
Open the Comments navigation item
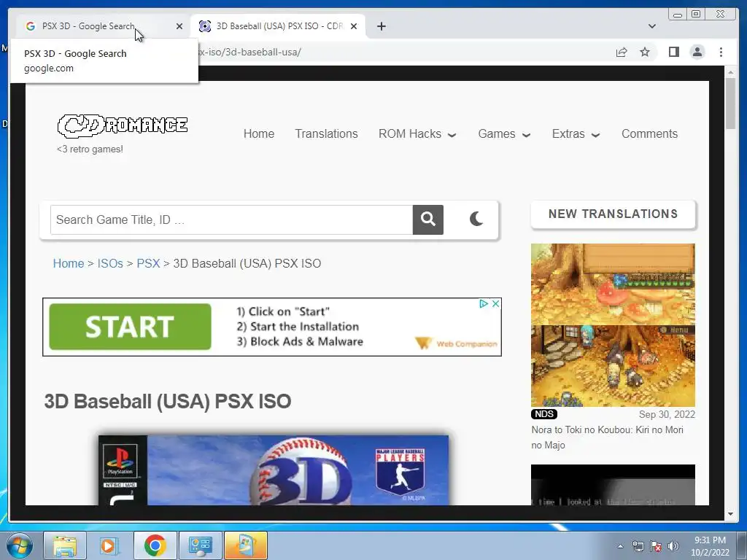649,134
